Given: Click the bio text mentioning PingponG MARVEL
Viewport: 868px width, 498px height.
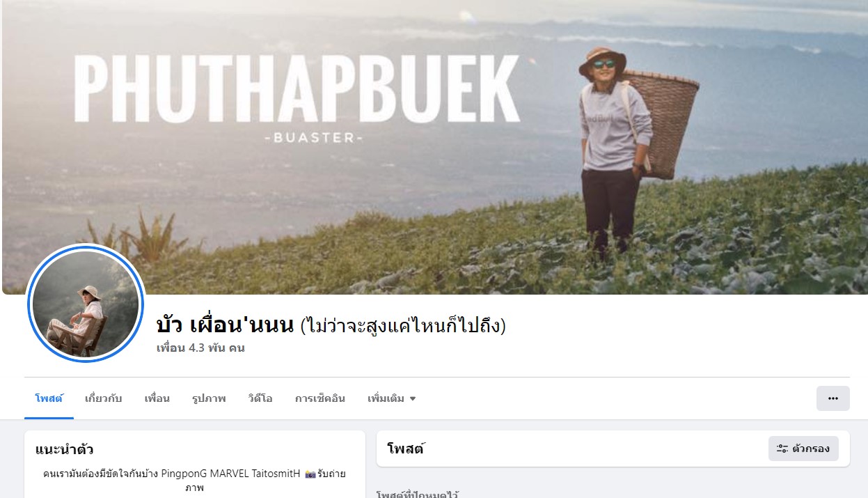Looking at the screenshot, I should click(x=195, y=481).
